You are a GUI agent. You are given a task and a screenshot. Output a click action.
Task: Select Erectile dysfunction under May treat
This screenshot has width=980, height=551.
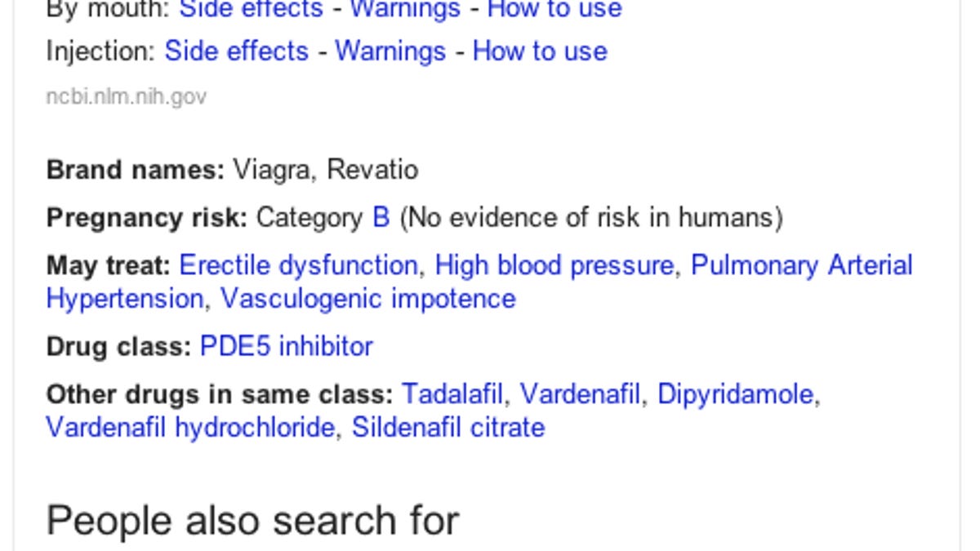tap(299, 265)
